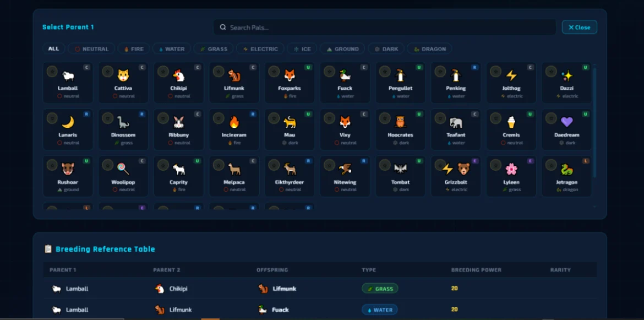Filter pals by FIRE type
The image size is (644, 320).
[134, 49]
